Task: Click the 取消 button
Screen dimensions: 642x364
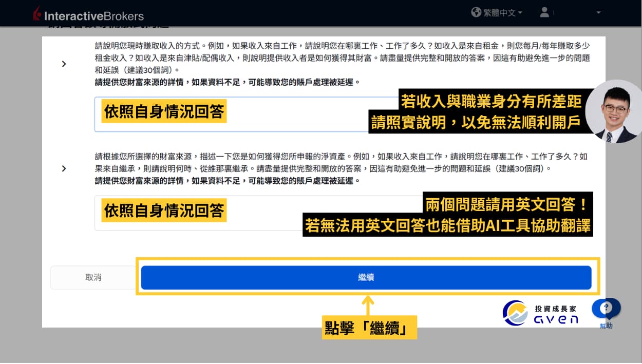Action: pos(93,277)
